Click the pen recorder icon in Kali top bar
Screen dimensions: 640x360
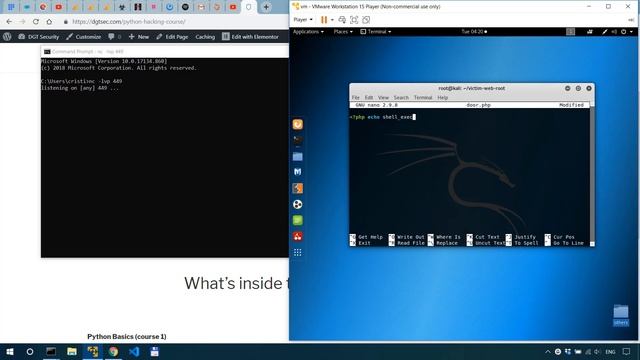point(604,31)
